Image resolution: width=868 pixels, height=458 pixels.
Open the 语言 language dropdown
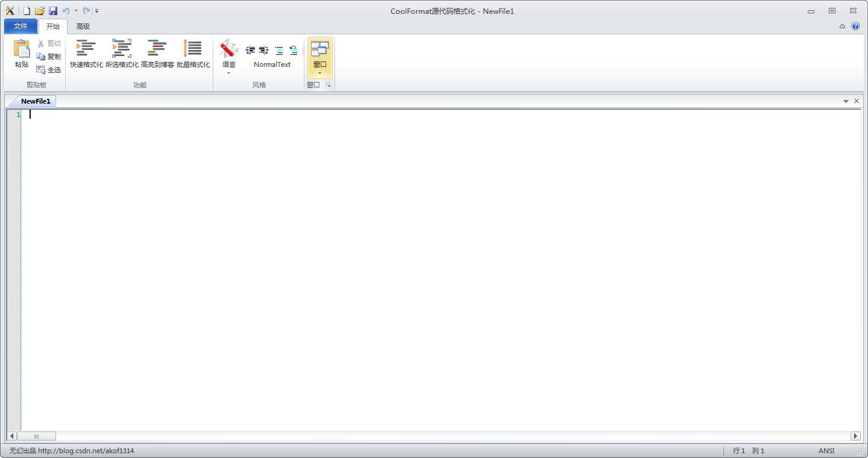pyautogui.click(x=229, y=57)
